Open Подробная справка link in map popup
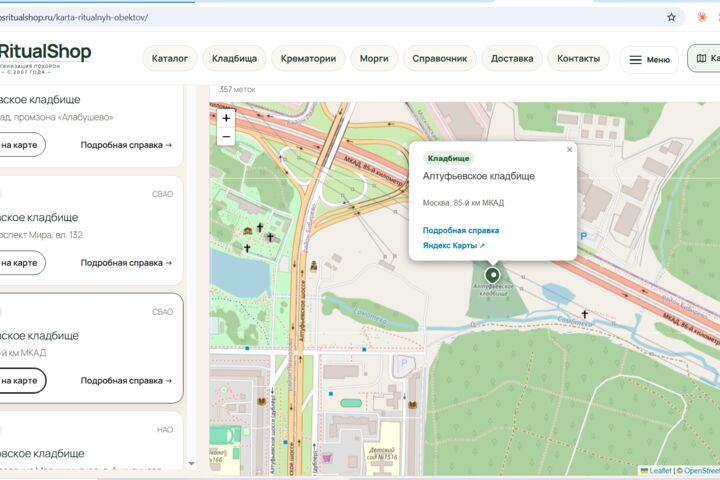This screenshot has width=720, height=480. pos(461,231)
